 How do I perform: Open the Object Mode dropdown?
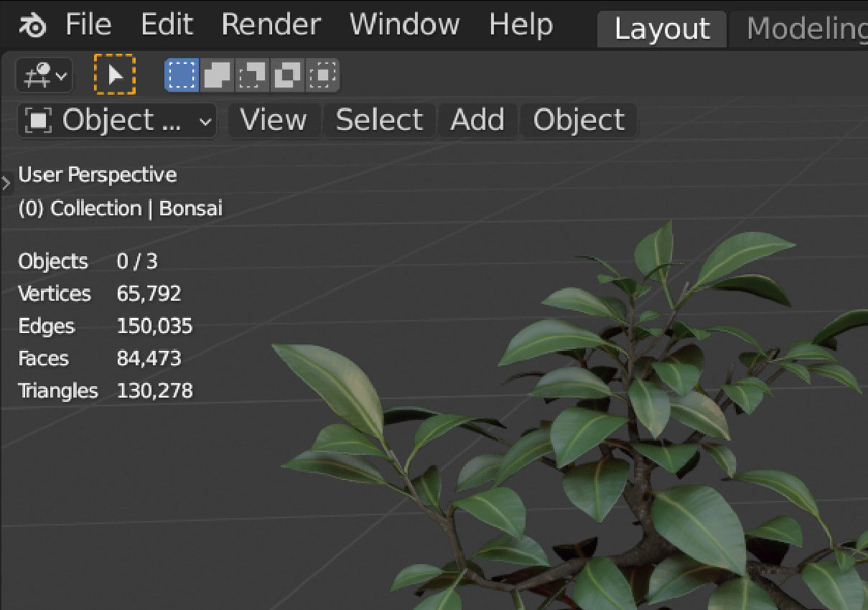pos(117,121)
